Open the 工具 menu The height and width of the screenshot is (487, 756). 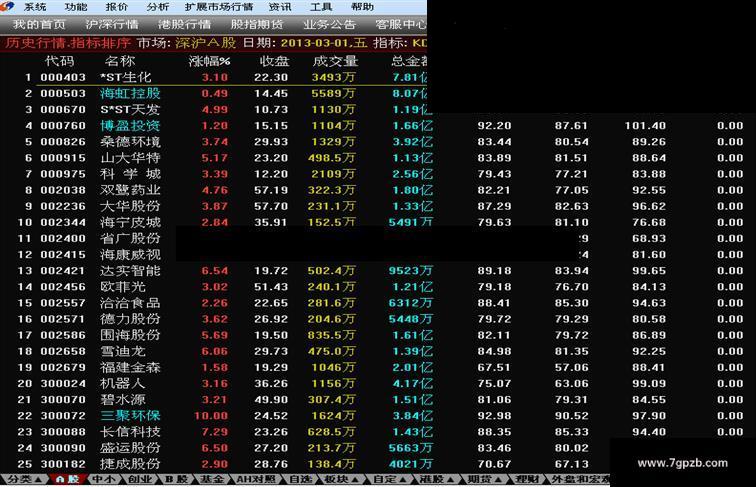point(321,7)
